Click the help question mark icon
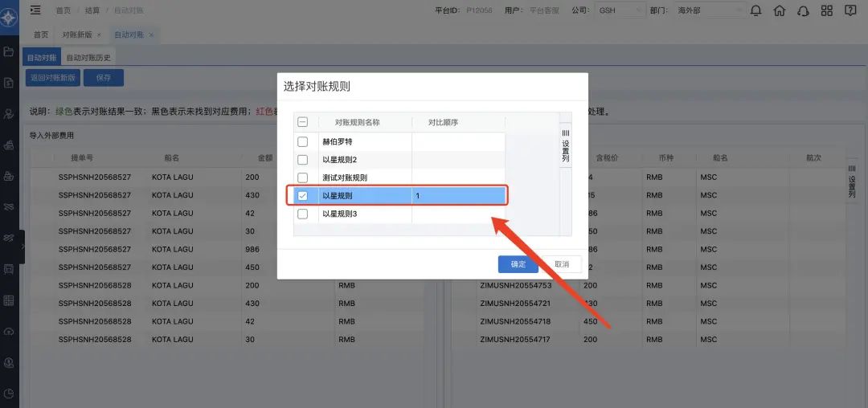Viewport: 868px width, 408px height. click(x=851, y=10)
